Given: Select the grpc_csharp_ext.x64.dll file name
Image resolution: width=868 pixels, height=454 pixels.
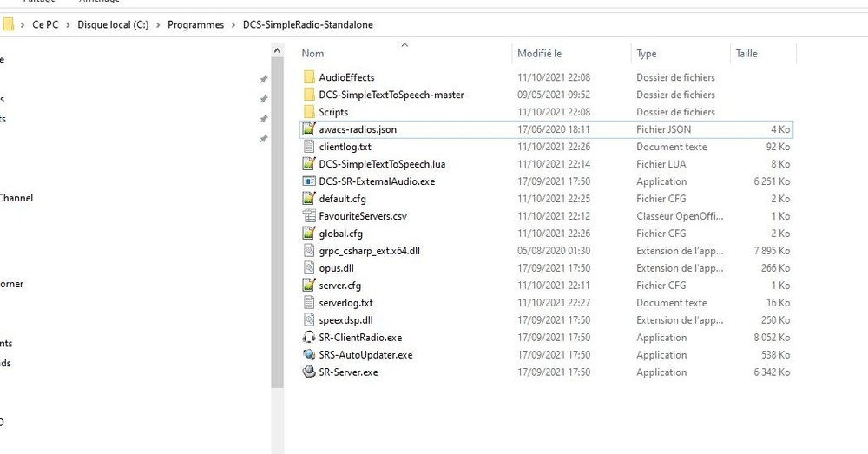Looking at the screenshot, I should (369, 251).
